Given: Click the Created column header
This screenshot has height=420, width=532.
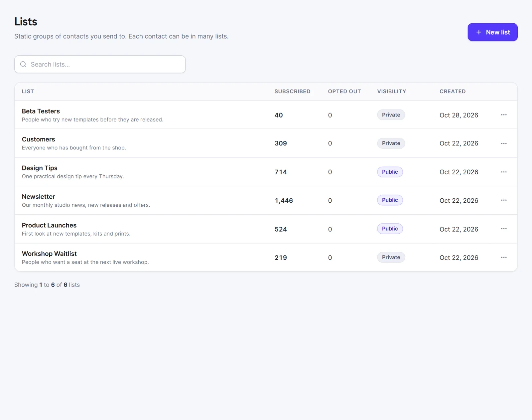Looking at the screenshot, I should [453, 92].
